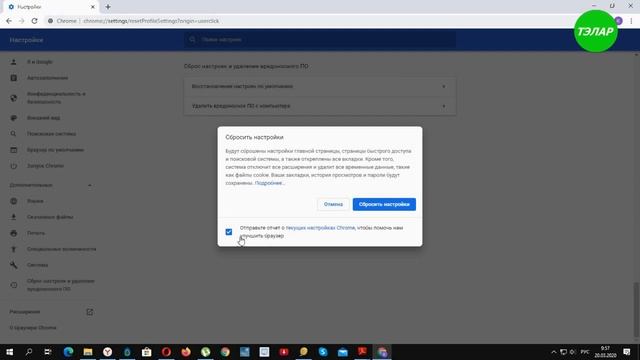Confirm with the blue Сбросить настройки button
The width and height of the screenshot is (640, 360).
tap(384, 204)
